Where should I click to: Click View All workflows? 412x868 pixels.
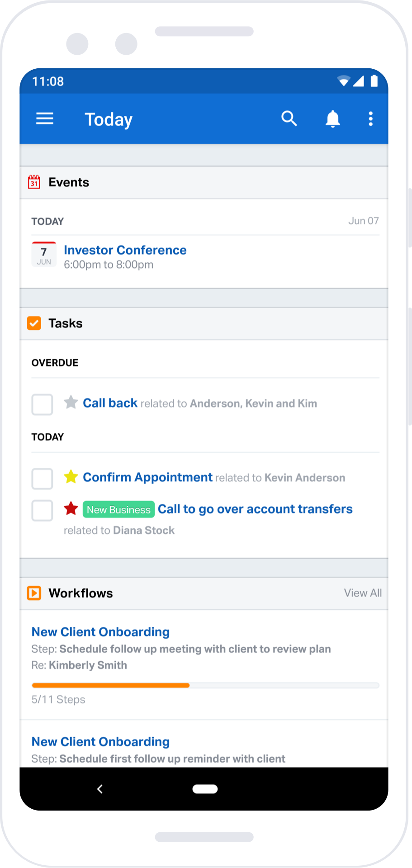363,593
